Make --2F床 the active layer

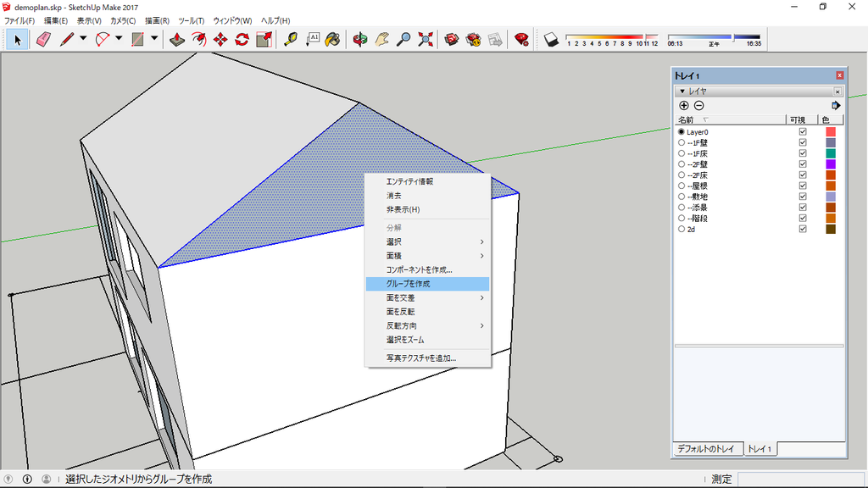tap(682, 175)
